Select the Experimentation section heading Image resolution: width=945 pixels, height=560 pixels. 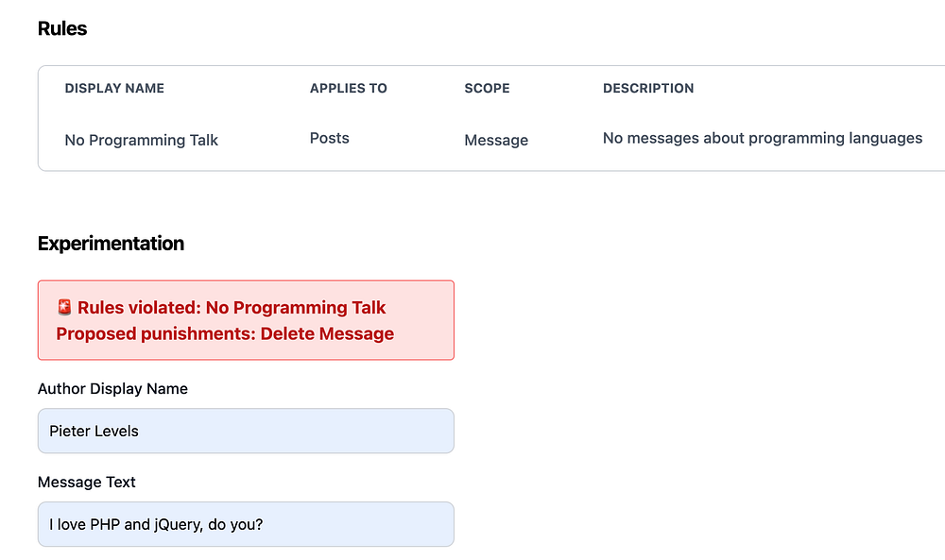[x=111, y=244]
